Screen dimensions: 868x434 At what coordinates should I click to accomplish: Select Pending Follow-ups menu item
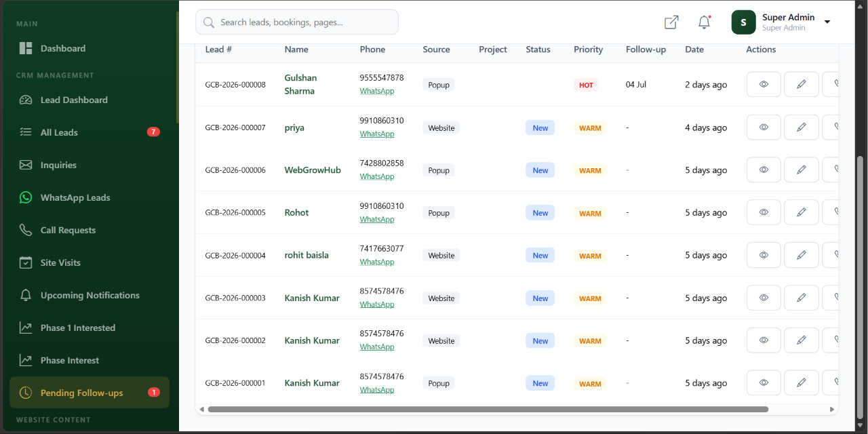(x=90, y=393)
